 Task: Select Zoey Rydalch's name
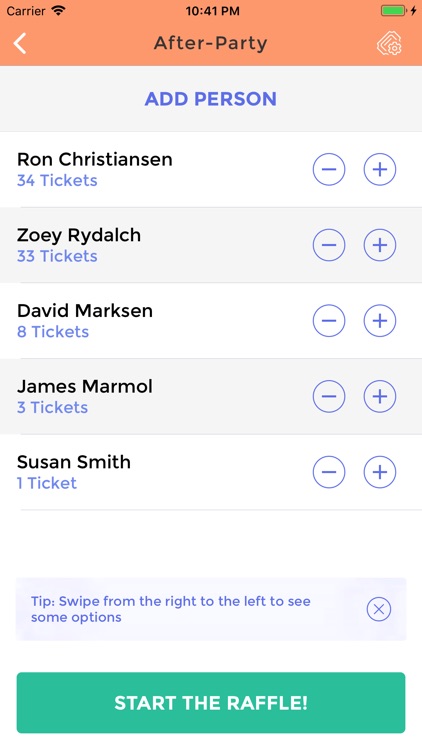click(79, 235)
